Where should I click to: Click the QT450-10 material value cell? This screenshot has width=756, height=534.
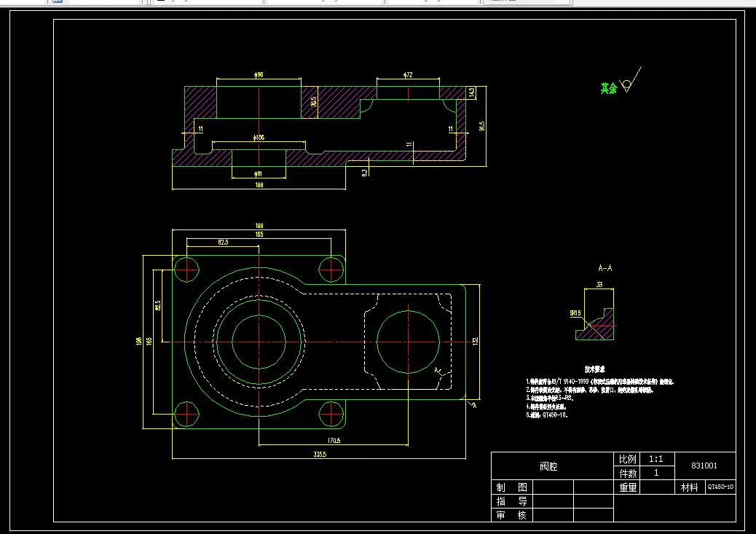tap(720, 487)
